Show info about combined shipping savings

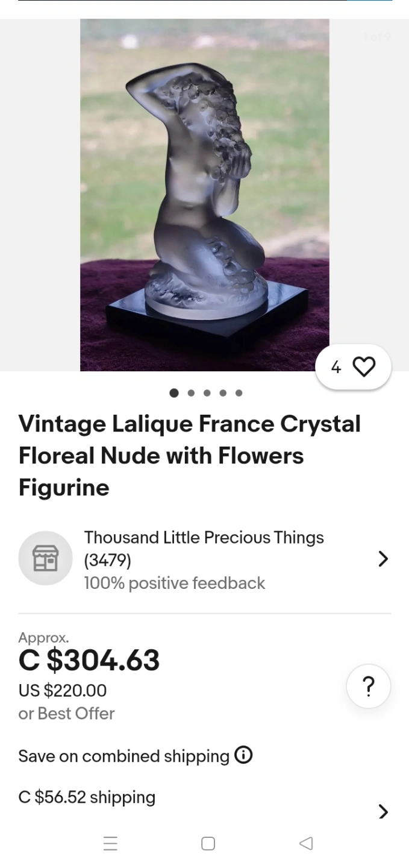tap(243, 755)
